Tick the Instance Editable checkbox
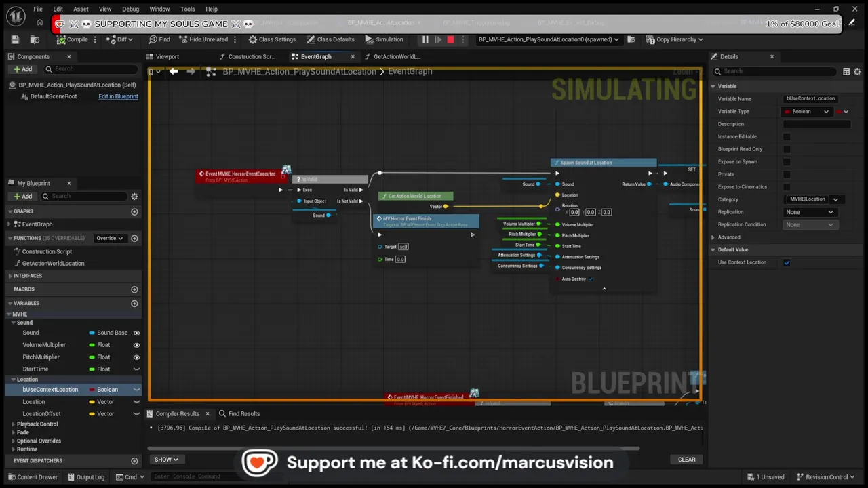This screenshot has width=868, height=488. click(787, 137)
